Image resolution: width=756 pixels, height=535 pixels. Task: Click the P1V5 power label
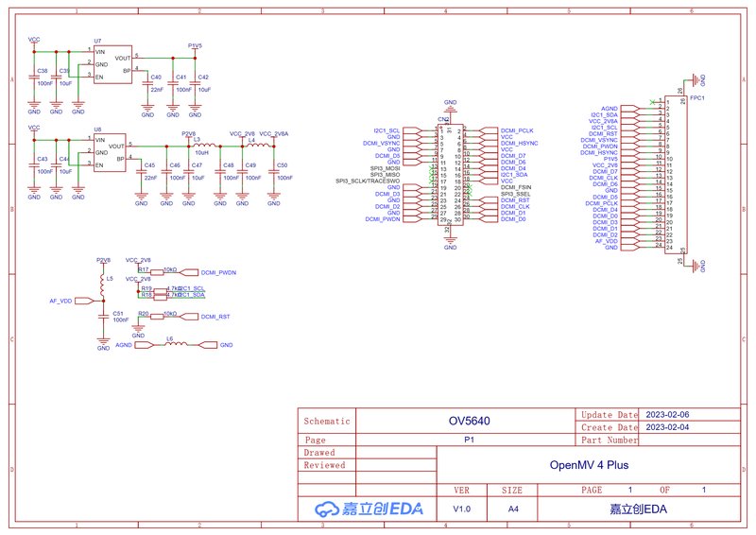tap(195, 45)
